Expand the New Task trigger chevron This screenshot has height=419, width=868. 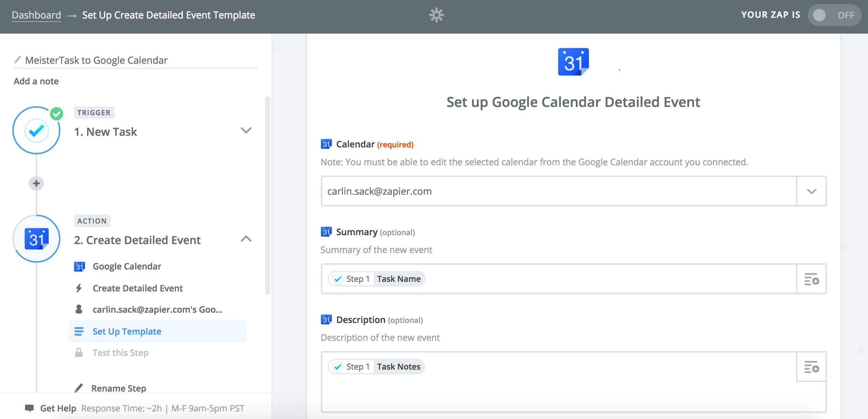pos(246,130)
